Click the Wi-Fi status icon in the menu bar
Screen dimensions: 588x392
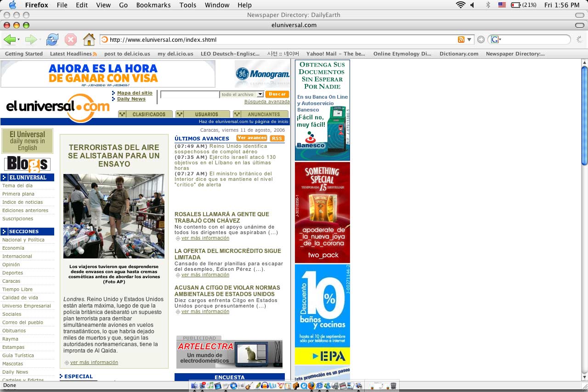[x=460, y=5]
